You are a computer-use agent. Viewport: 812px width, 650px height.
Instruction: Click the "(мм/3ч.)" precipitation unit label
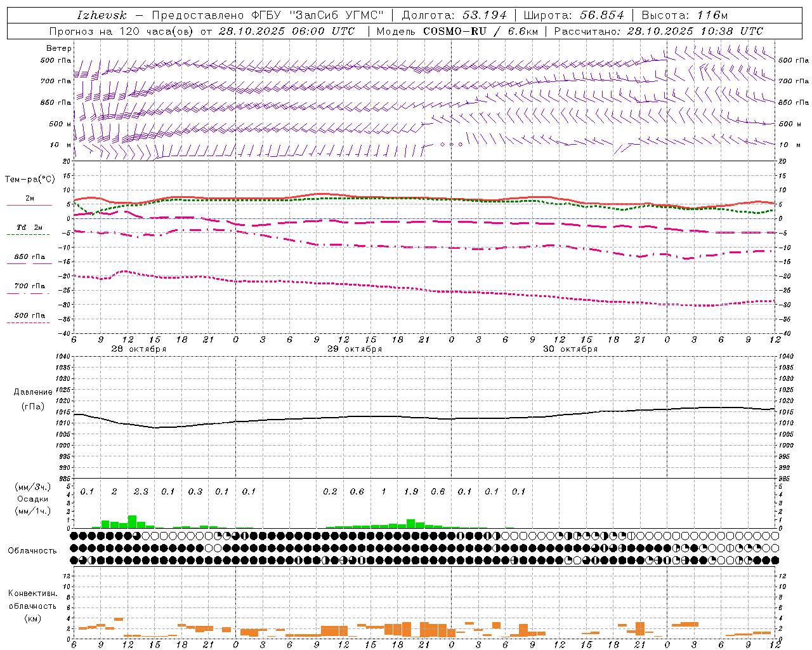coord(32,487)
